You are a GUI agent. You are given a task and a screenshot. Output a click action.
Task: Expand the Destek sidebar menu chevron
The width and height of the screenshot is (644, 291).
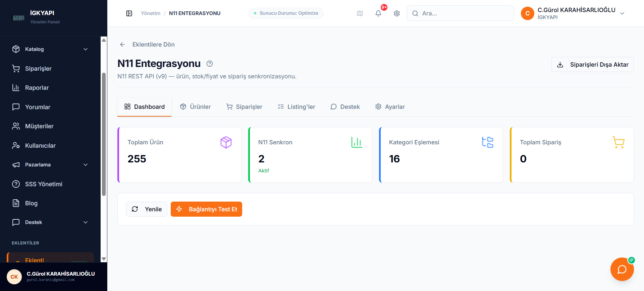(x=86, y=222)
